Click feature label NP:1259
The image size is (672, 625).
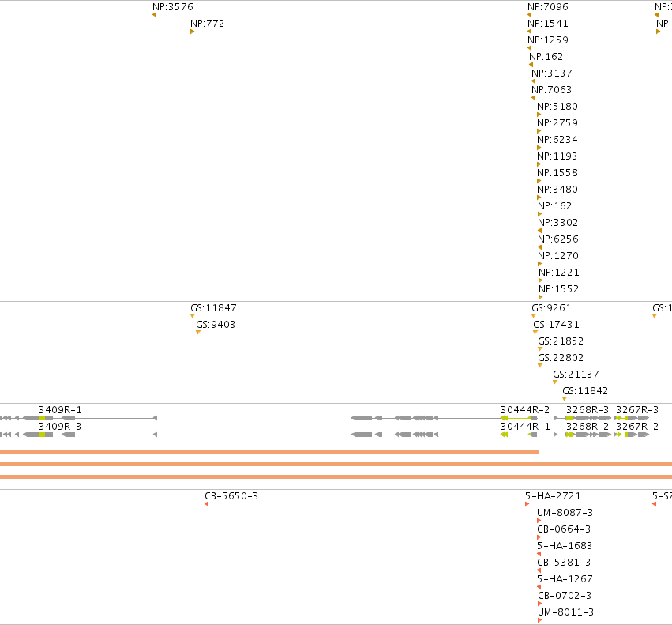548,40
